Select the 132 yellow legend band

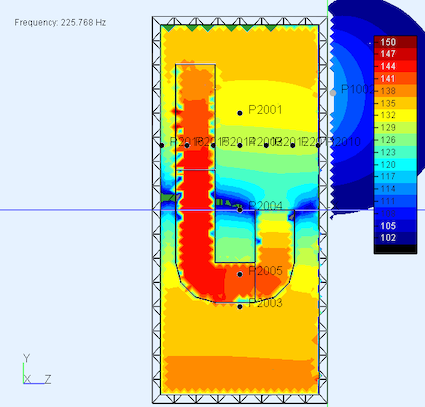click(396, 115)
